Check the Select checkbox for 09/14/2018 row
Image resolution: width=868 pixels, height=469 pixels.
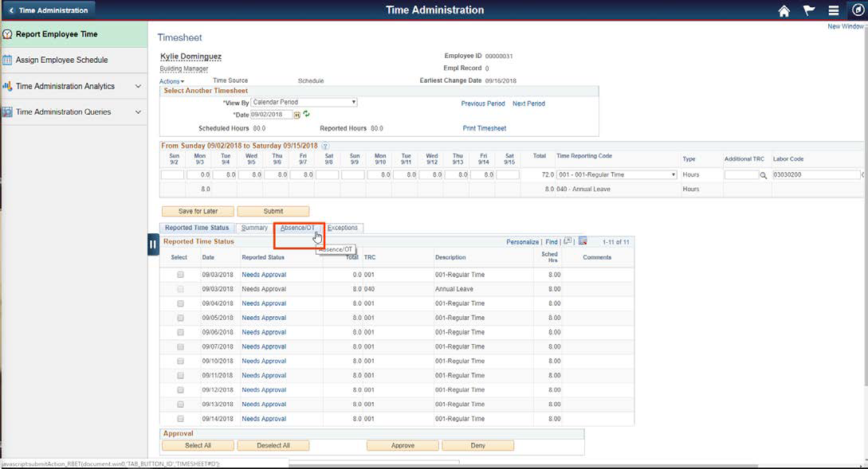(x=181, y=418)
